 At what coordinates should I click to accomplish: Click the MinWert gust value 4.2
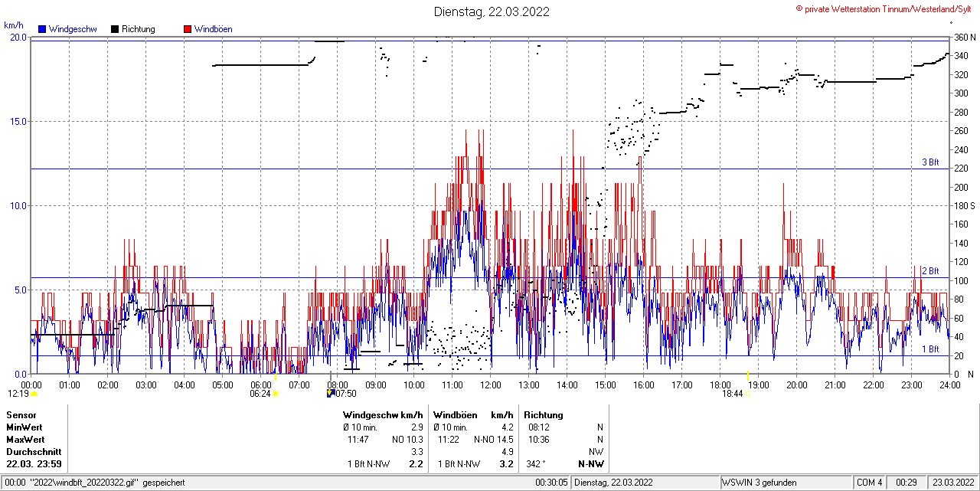point(507,427)
